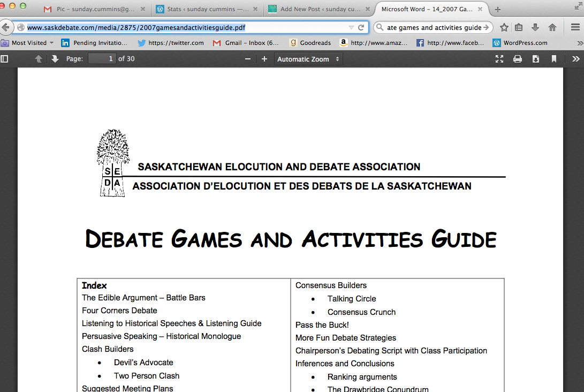This screenshot has height=392, width=584.
Task: Click the 'Debate Games and Activities Guide' title
Action: [x=291, y=239]
